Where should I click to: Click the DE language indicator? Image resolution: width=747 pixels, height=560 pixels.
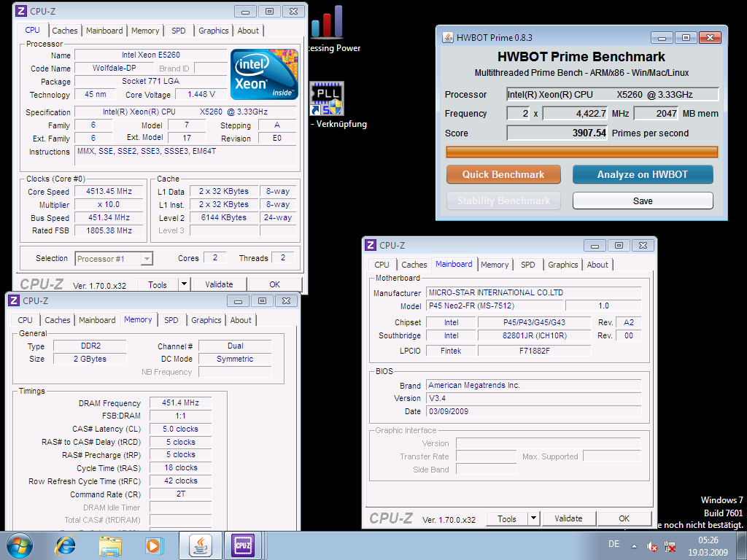coord(614,544)
